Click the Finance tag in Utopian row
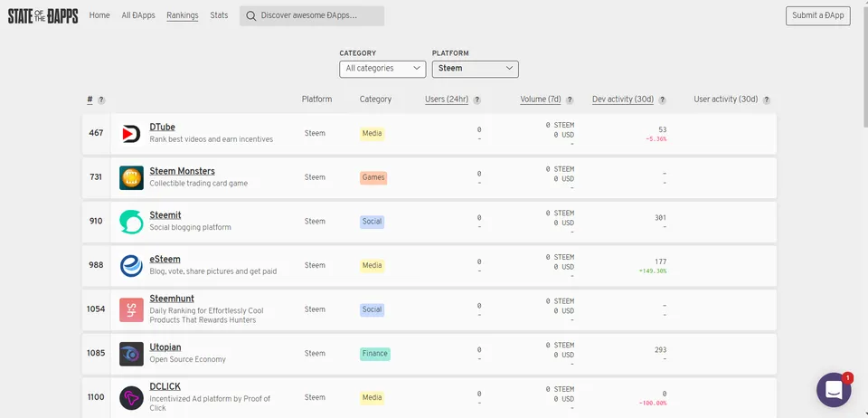868x418 pixels. pyautogui.click(x=374, y=354)
